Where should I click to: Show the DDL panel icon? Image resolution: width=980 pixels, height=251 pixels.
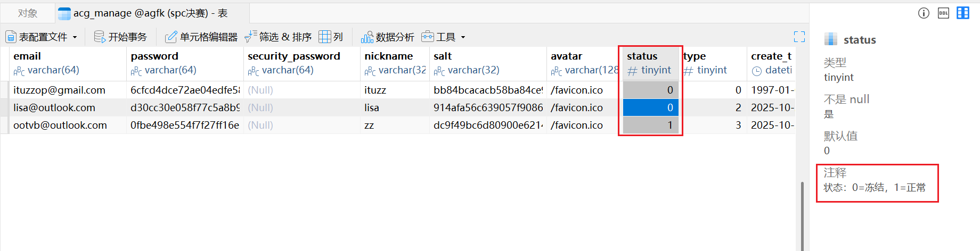pyautogui.click(x=943, y=13)
